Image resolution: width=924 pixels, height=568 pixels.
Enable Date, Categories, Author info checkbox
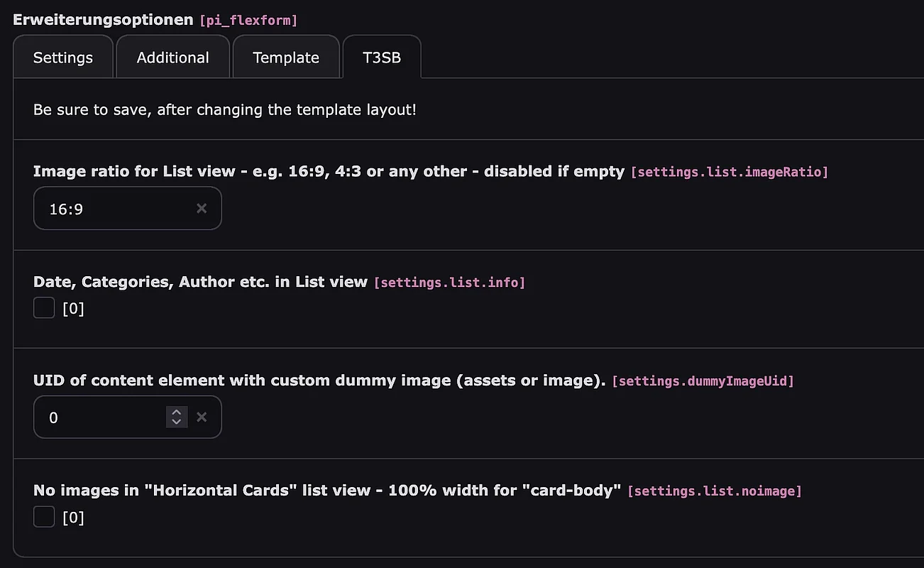[44, 308]
